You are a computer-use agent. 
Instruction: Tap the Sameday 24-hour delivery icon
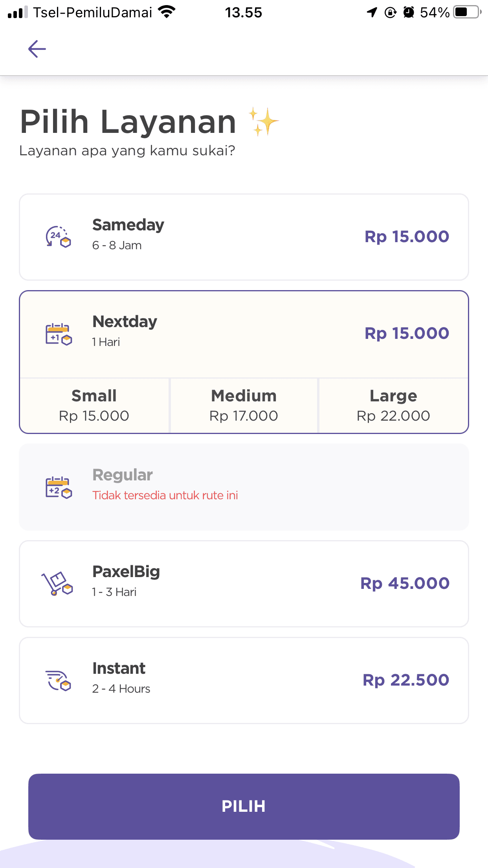pos(59,237)
